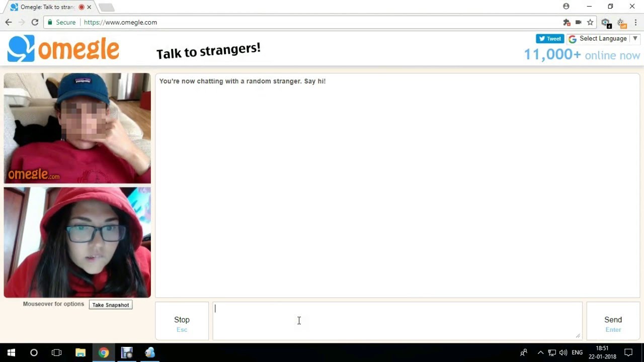Click your own webcam video

pyautogui.click(x=77, y=242)
